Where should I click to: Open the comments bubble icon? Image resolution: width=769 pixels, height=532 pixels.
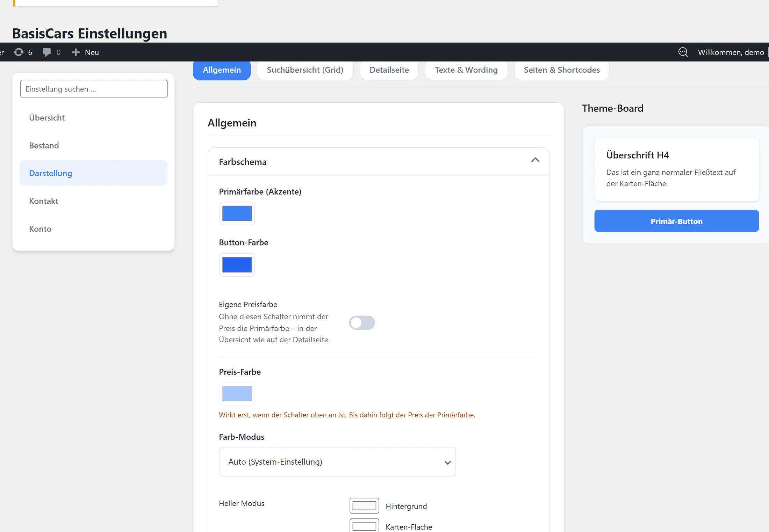46,52
